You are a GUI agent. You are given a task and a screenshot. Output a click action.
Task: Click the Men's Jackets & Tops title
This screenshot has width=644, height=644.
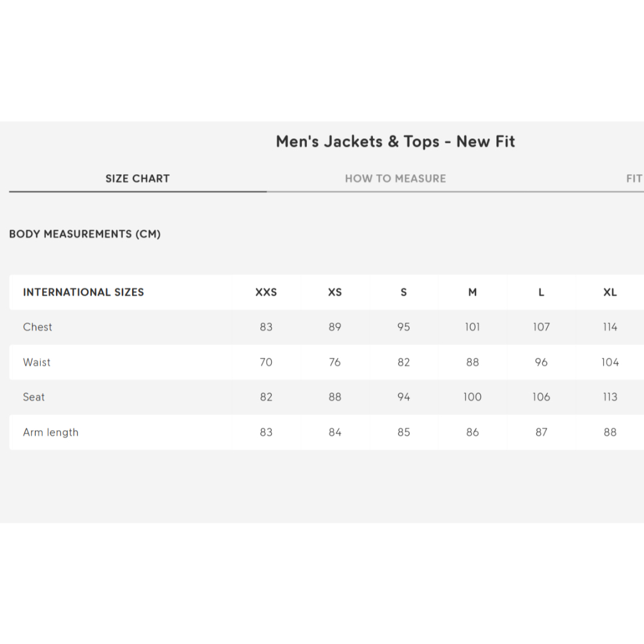(x=396, y=142)
